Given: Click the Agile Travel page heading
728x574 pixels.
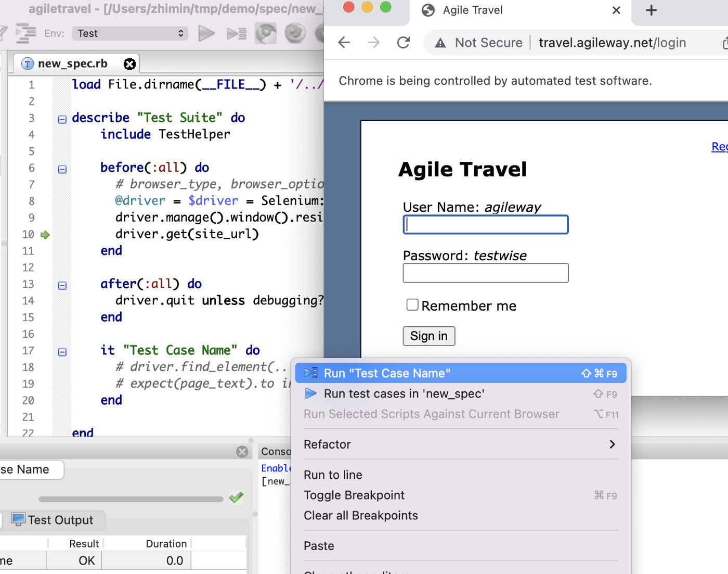Looking at the screenshot, I should tap(462, 170).
